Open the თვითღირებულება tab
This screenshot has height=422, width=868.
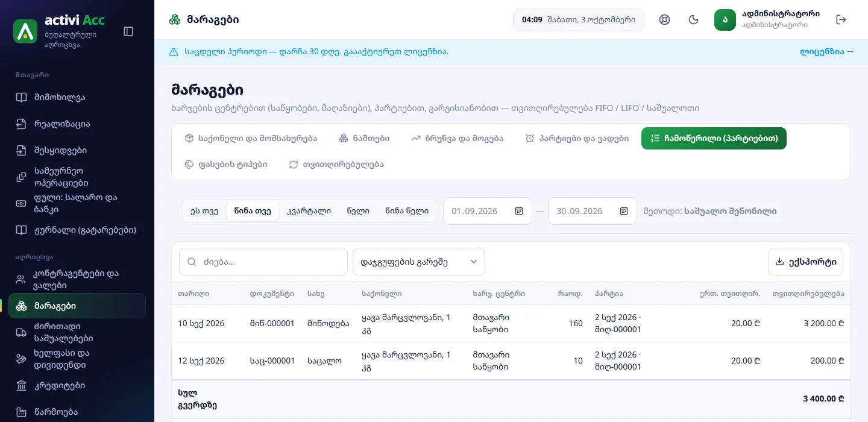point(336,164)
